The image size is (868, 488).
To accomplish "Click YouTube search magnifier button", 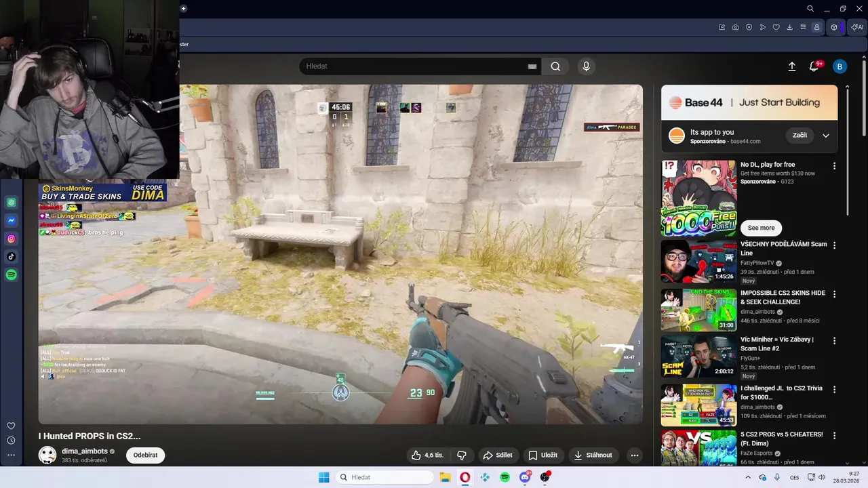I will pyautogui.click(x=555, y=66).
